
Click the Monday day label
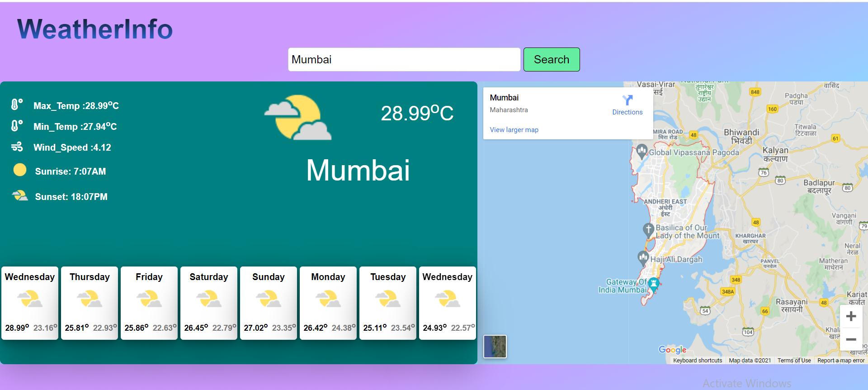tap(328, 277)
